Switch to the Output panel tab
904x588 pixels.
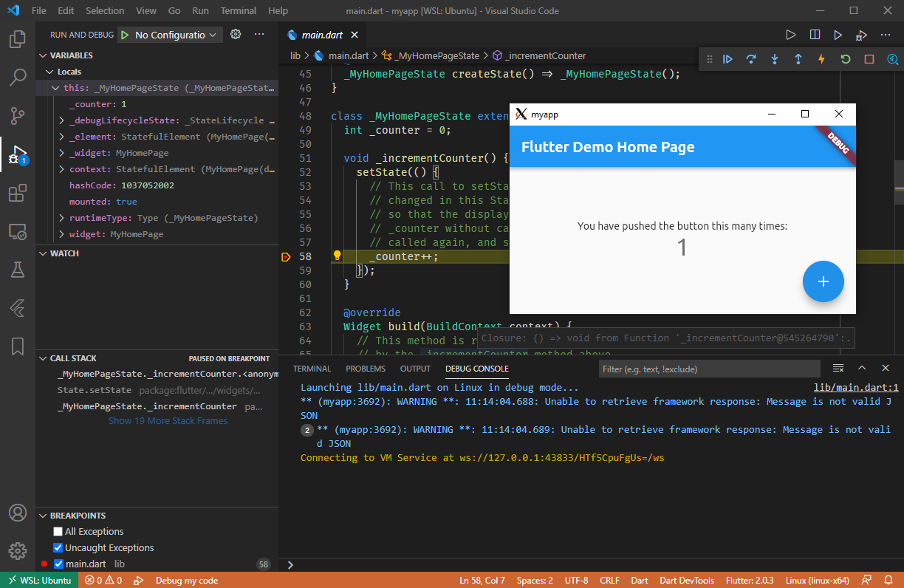tap(415, 369)
